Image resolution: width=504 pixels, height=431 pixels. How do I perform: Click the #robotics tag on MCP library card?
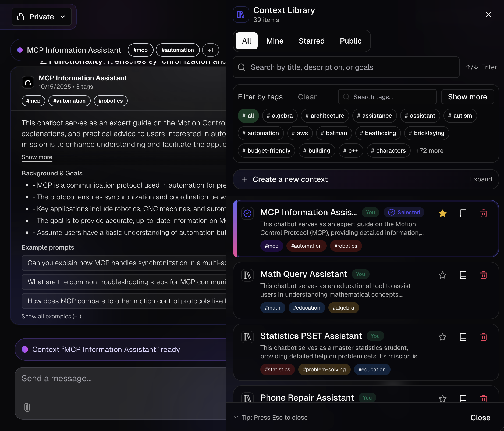pyautogui.click(x=346, y=246)
